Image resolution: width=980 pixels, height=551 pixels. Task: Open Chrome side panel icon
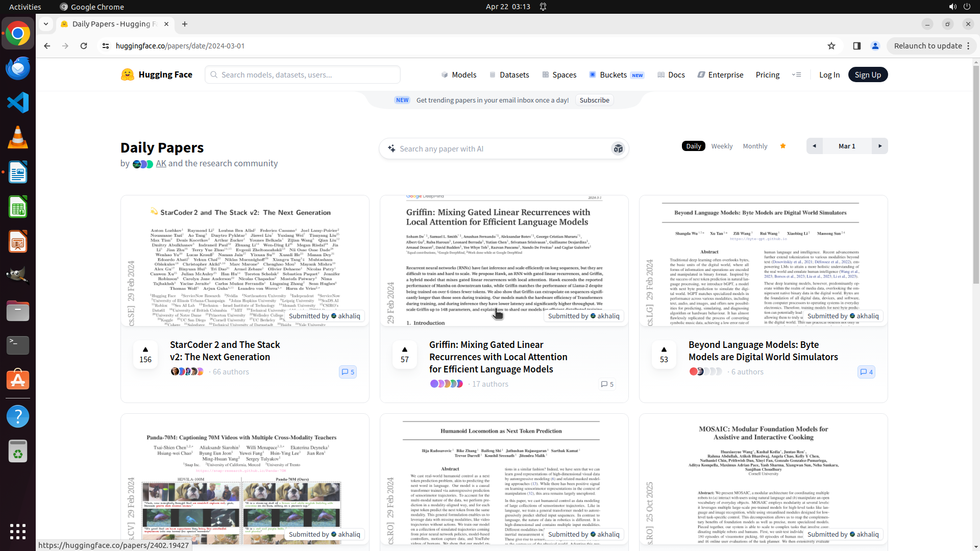click(856, 46)
